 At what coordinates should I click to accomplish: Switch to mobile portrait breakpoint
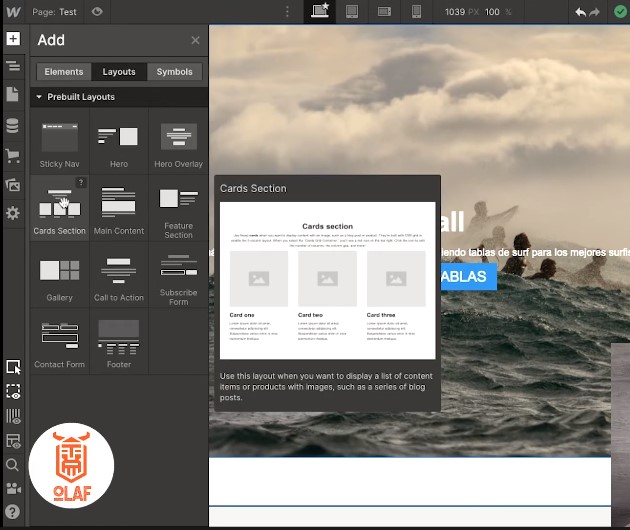click(417, 12)
